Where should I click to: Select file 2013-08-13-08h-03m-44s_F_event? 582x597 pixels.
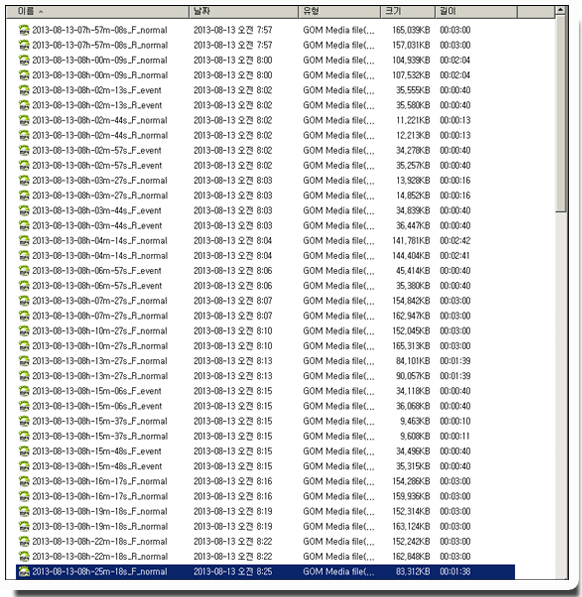(x=97, y=211)
